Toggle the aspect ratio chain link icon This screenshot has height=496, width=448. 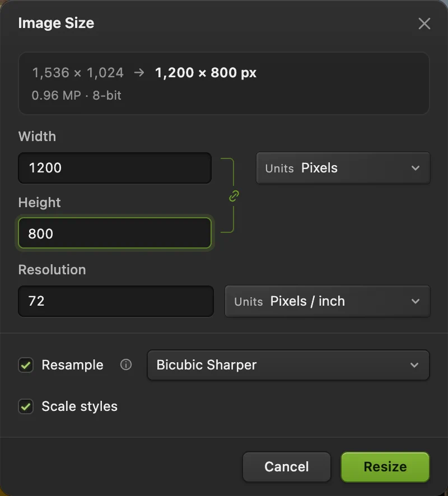click(234, 196)
